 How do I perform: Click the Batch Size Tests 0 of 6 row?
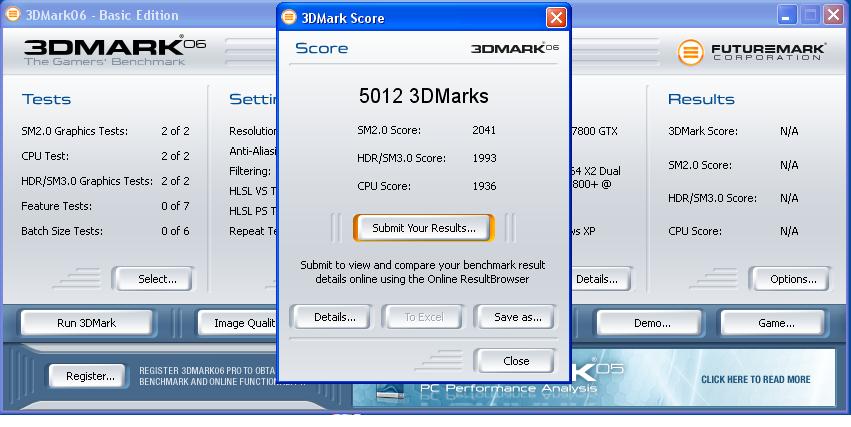[105, 231]
